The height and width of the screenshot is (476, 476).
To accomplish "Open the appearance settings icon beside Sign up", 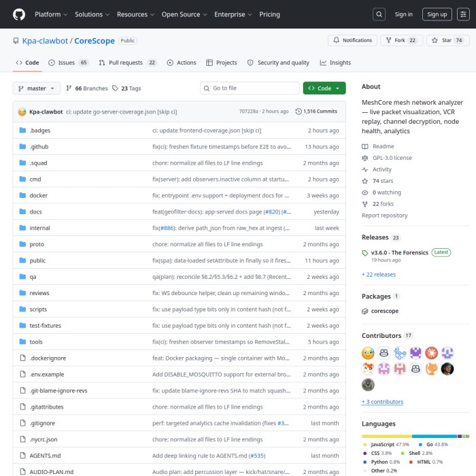I will 463,14.
